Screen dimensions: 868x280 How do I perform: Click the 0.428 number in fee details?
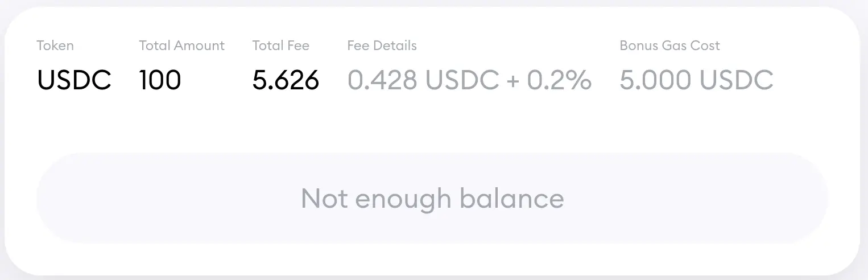pos(382,80)
